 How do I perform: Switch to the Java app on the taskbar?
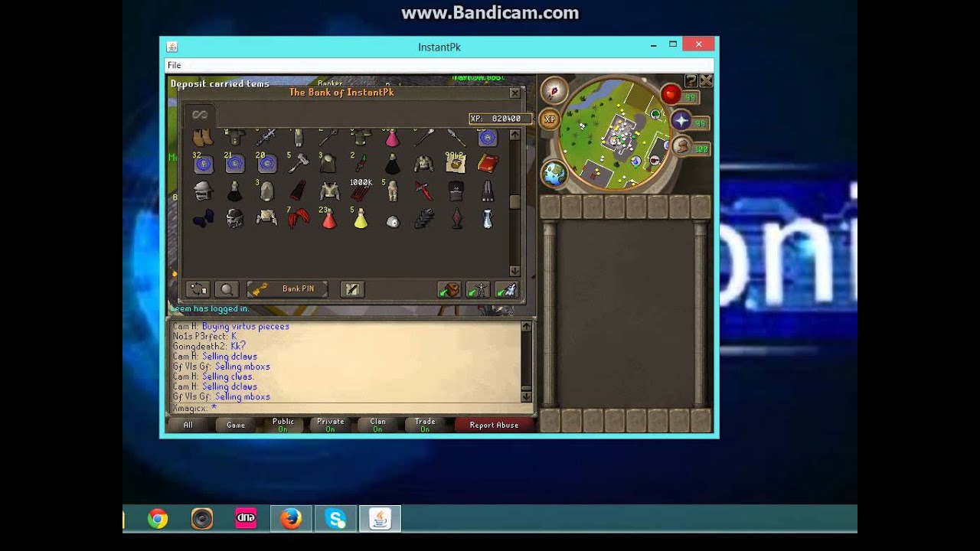pyautogui.click(x=380, y=520)
